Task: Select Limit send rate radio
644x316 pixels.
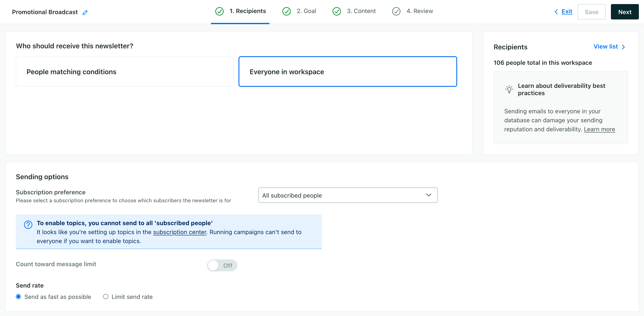Action: [x=105, y=297]
